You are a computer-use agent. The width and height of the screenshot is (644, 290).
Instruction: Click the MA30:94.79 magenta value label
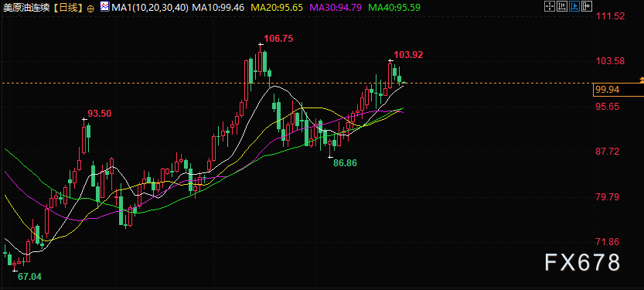(336, 8)
